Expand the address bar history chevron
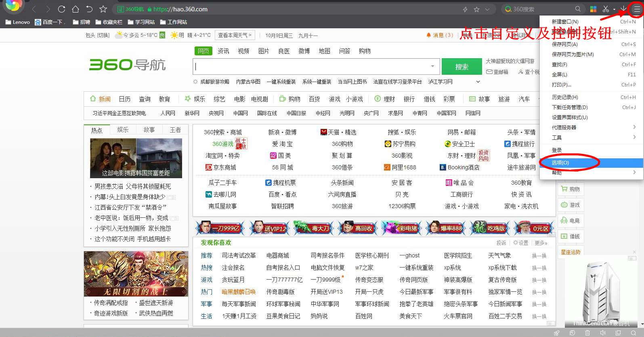644x337 pixels. [x=487, y=9]
